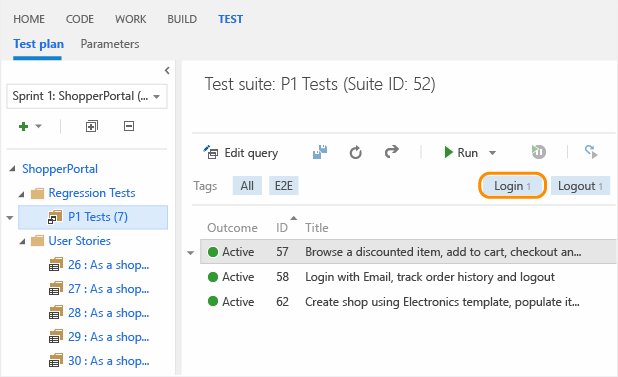Filter by the Login tag
This screenshot has width=618, height=377.
point(512,186)
